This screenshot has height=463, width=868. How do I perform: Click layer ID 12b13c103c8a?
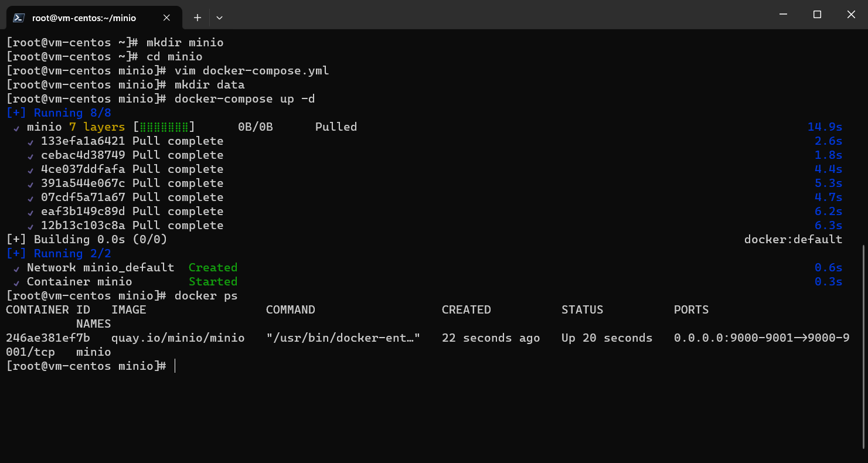(83, 226)
